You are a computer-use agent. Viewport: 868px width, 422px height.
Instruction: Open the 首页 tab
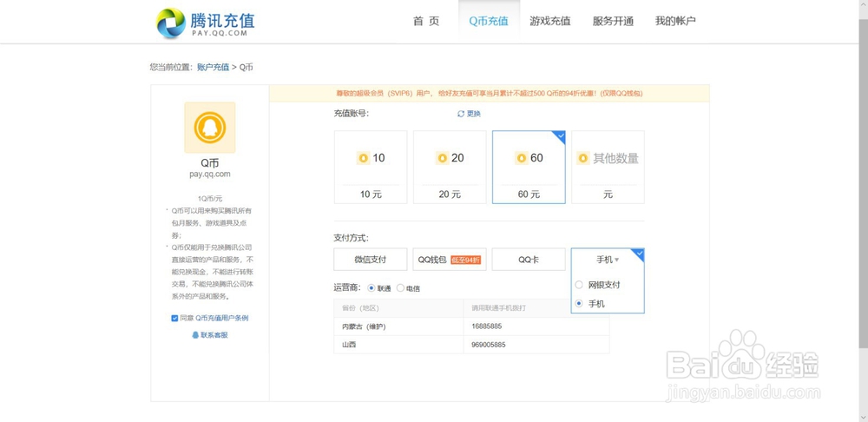pyautogui.click(x=426, y=21)
